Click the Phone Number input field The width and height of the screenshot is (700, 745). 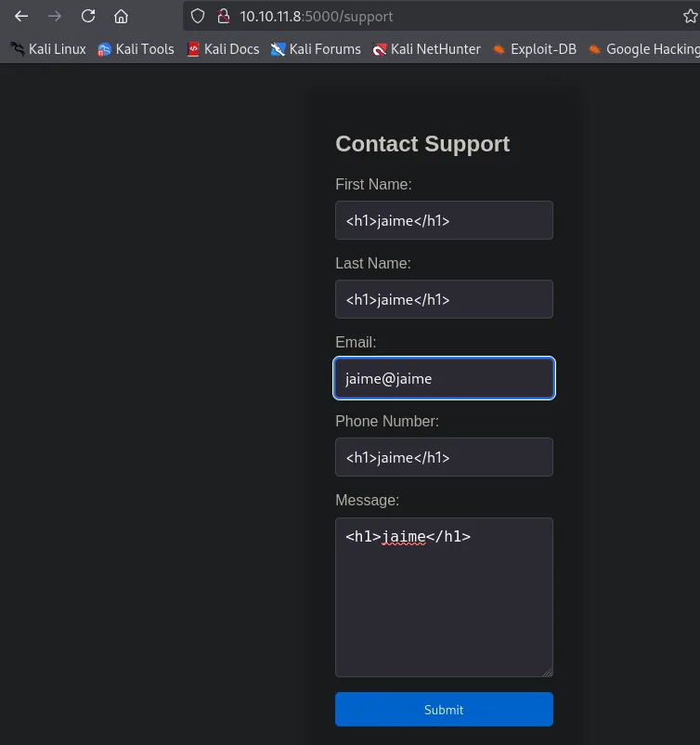pyautogui.click(x=444, y=457)
